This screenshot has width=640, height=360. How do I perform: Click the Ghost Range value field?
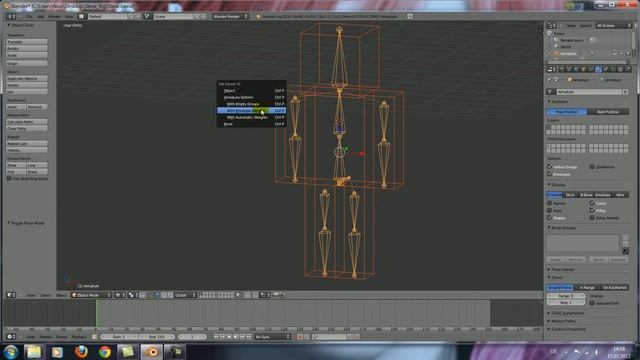(566, 296)
